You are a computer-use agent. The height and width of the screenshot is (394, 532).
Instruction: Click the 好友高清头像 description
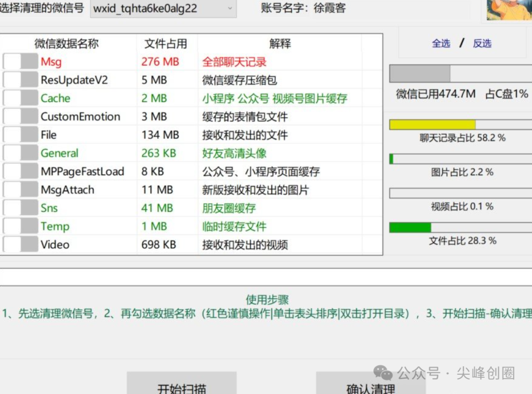point(234,153)
